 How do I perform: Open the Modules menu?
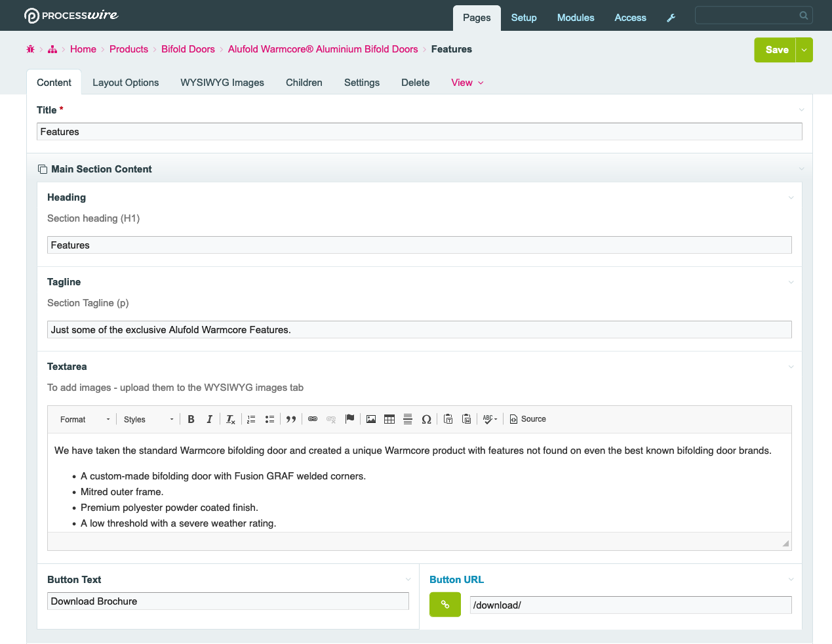(575, 18)
